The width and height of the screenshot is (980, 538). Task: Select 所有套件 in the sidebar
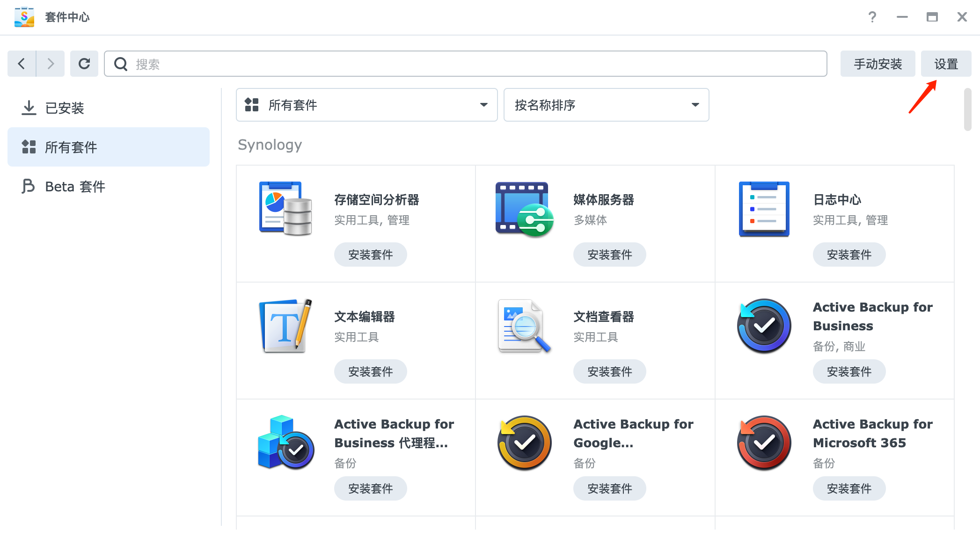pyautogui.click(x=109, y=147)
